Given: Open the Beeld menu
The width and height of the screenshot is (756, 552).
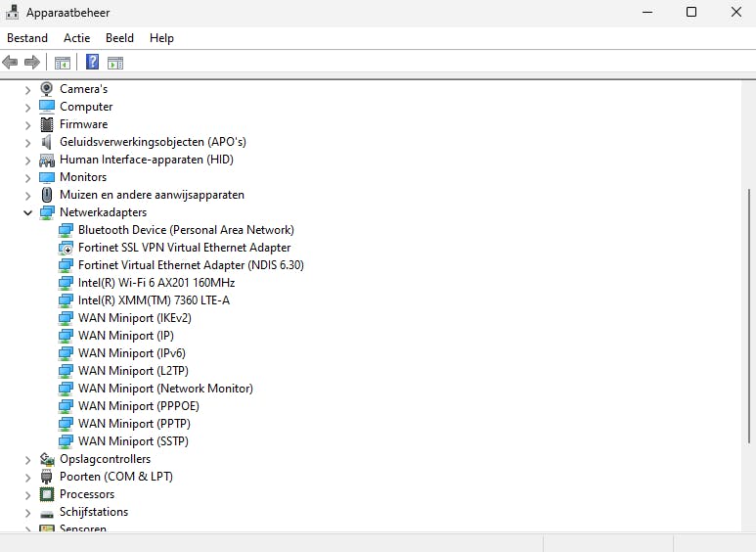Looking at the screenshot, I should [119, 38].
